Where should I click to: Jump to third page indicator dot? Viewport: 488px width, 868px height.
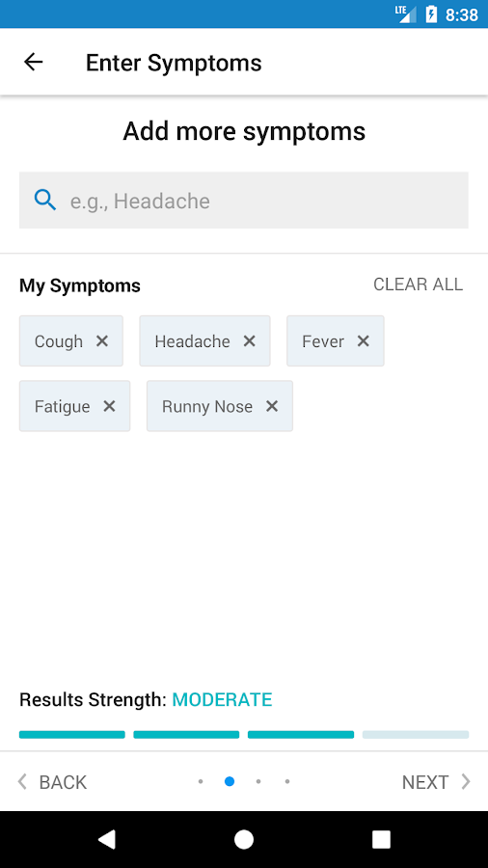(x=258, y=781)
